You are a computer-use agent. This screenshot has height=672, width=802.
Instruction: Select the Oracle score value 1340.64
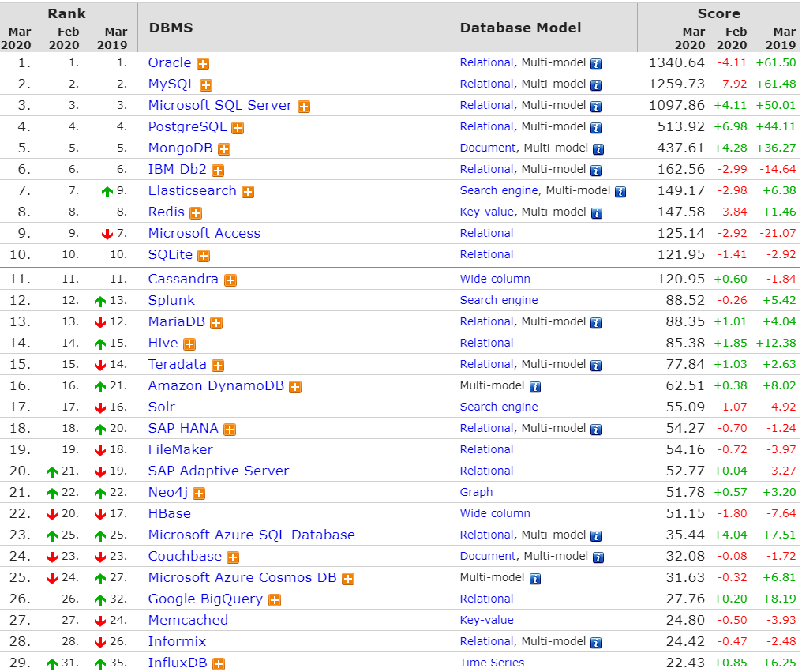[676, 62]
